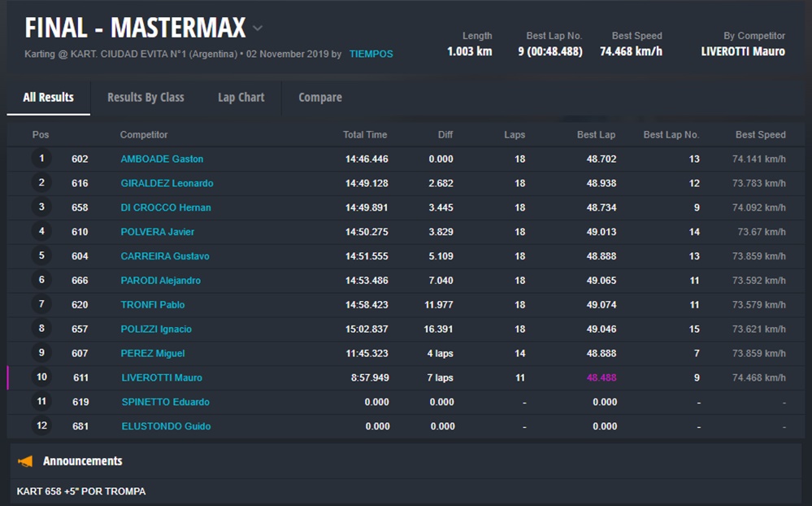
Task: Open the Compare tab
Action: tap(319, 98)
